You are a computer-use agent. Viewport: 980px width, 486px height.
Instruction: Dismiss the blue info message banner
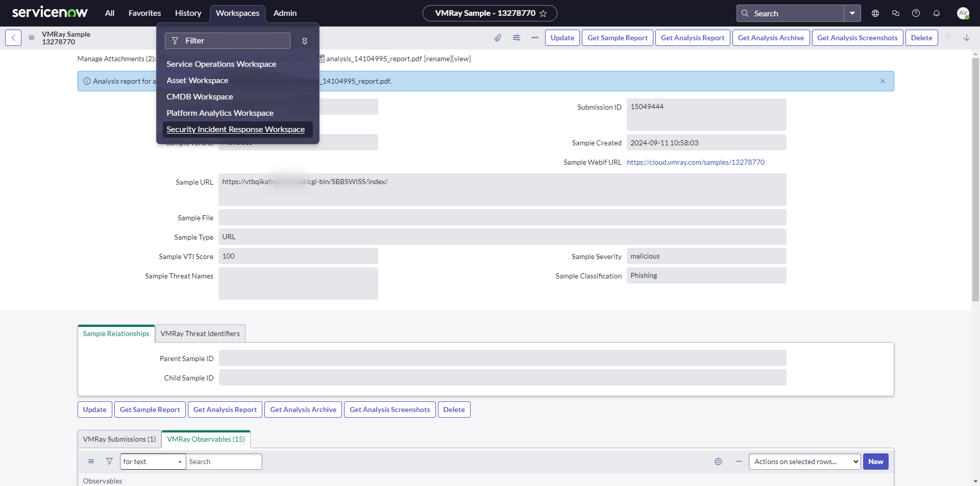click(x=883, y=81)
